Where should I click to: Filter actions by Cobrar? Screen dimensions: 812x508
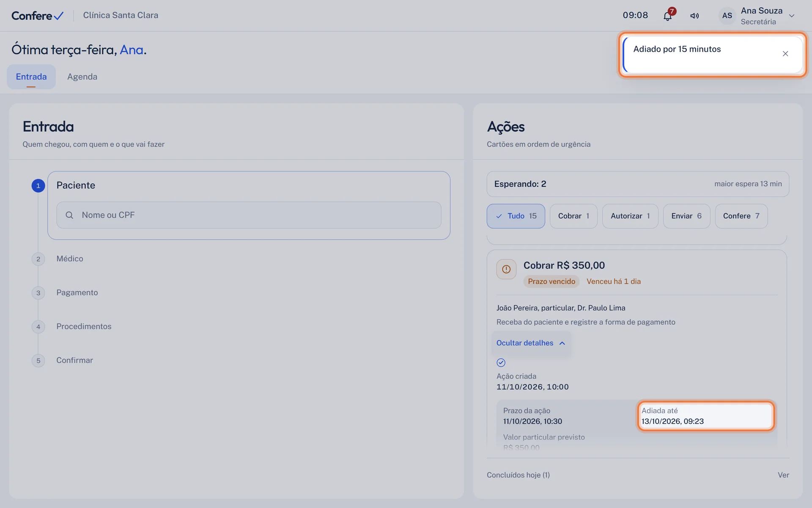pos(573,216)
